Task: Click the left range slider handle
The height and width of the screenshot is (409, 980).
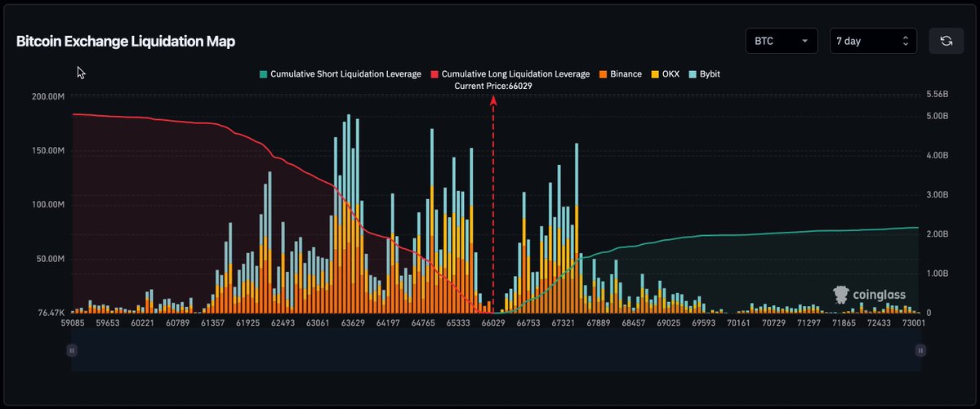Action: pos(72,350)
